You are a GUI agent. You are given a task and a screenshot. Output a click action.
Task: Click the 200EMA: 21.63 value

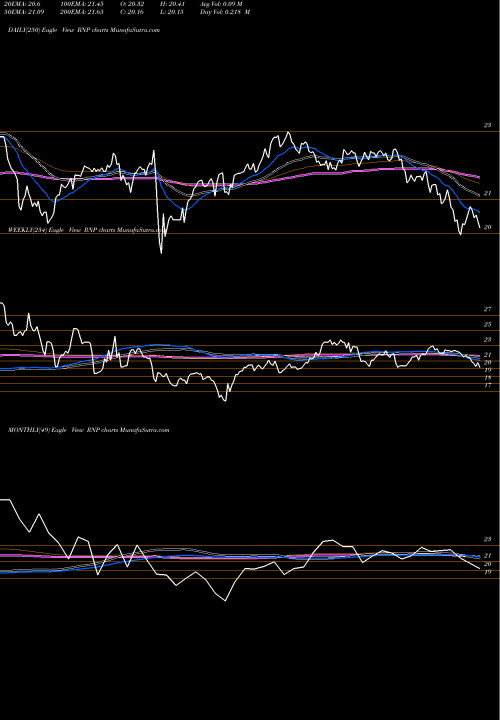pos(84,12)
